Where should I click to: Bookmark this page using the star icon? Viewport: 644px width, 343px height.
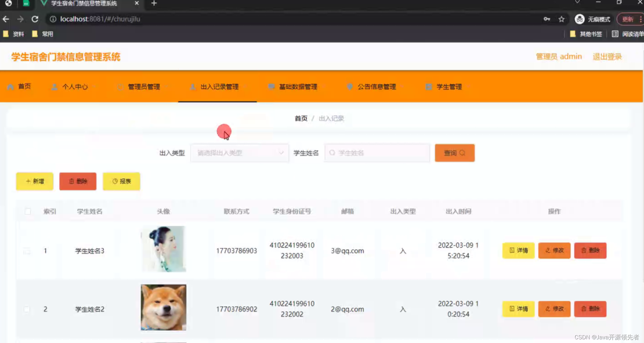click(561, 19)
